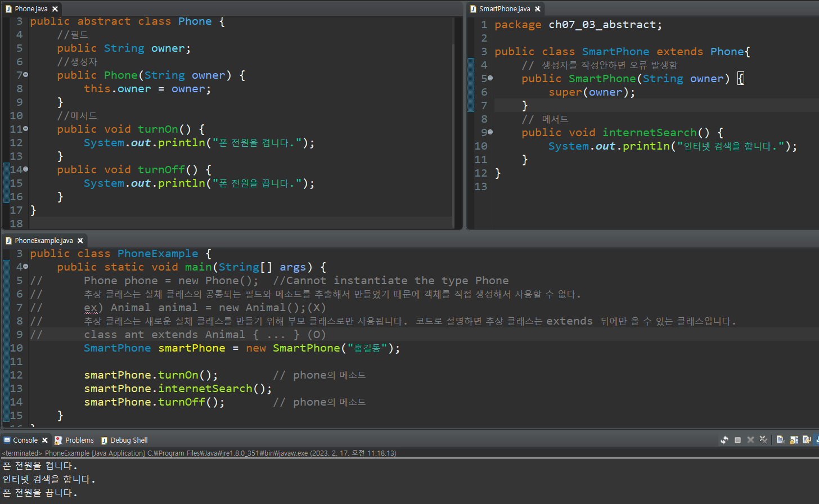The image size is (819, 504).
Task: Close the SmartPhone.java editor tab
Action: [537, 8]
